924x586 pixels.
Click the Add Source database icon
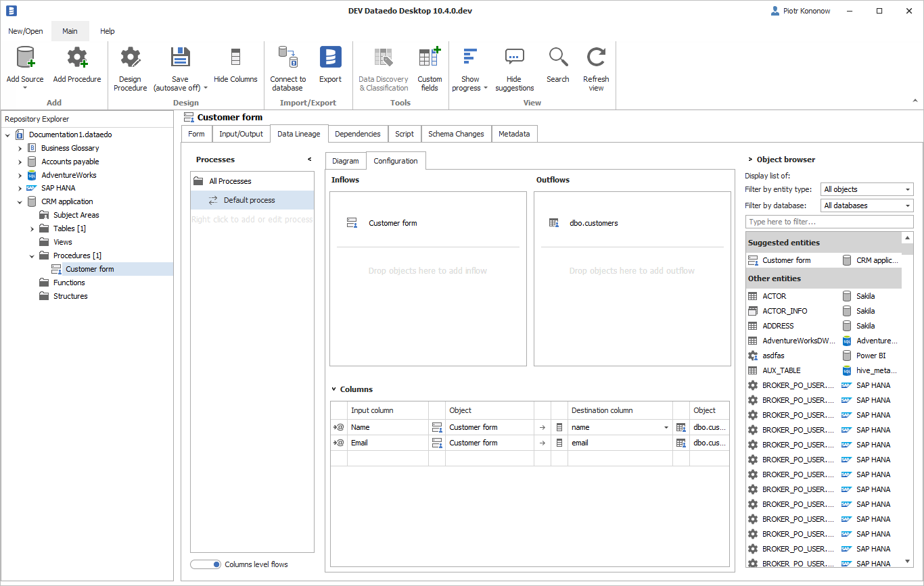pos(25,58)
